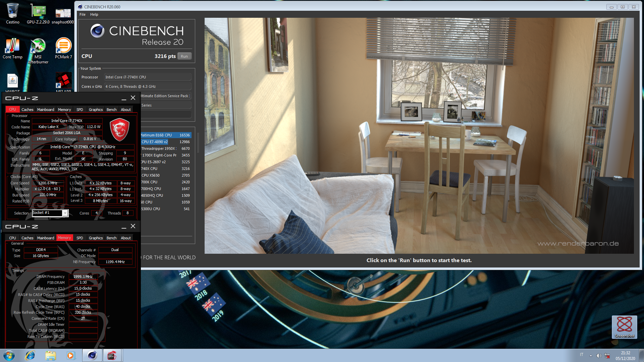
Task: Launch PCMark 7 desktop shortcut
Action: [63, 49]
